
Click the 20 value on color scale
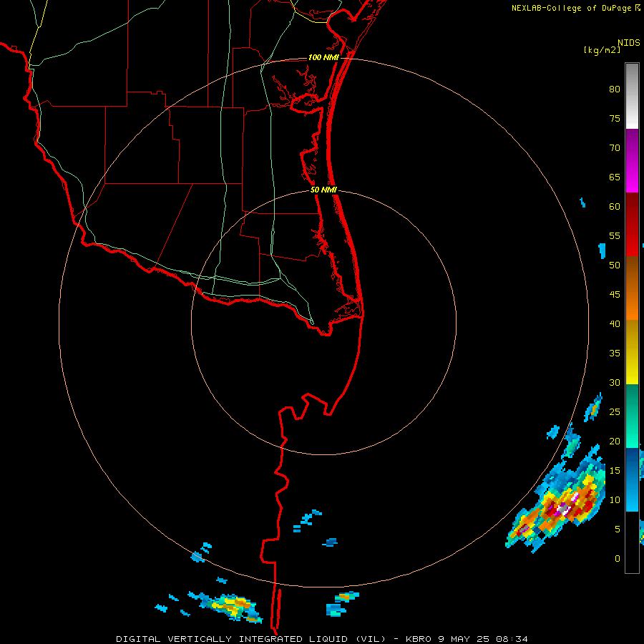[x=615, y=441]
